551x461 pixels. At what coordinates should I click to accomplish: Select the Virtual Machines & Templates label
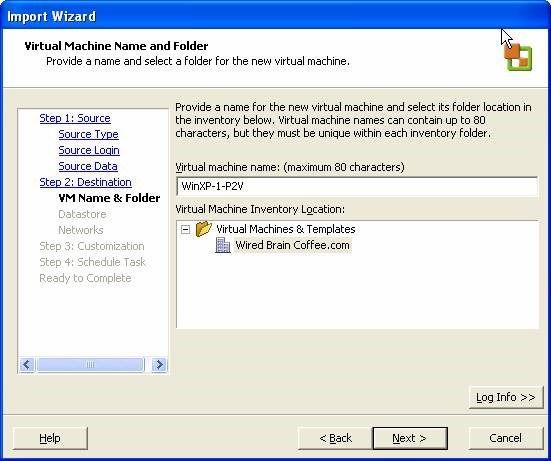(x=286, y=229)
